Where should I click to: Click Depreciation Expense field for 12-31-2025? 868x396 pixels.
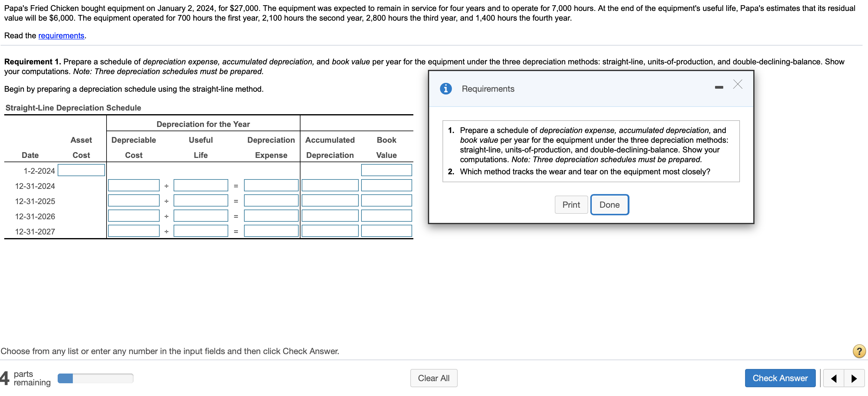(x=271, y=200)
